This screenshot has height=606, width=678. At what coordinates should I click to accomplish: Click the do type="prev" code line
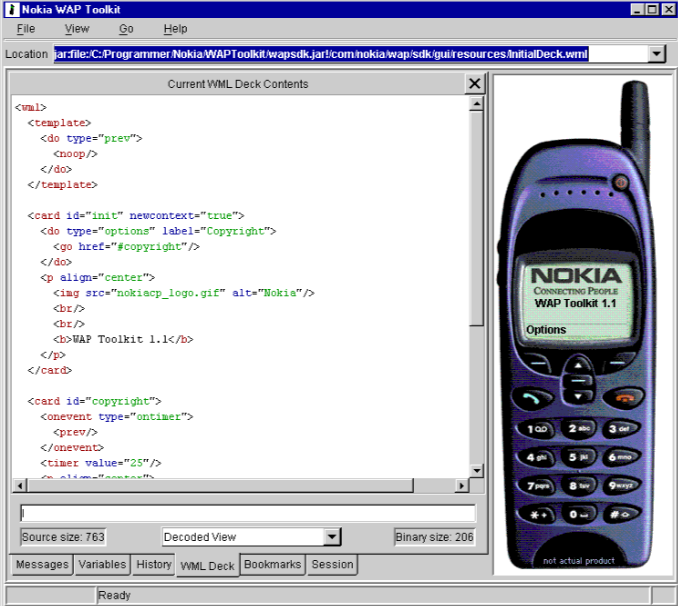point(91,138)
